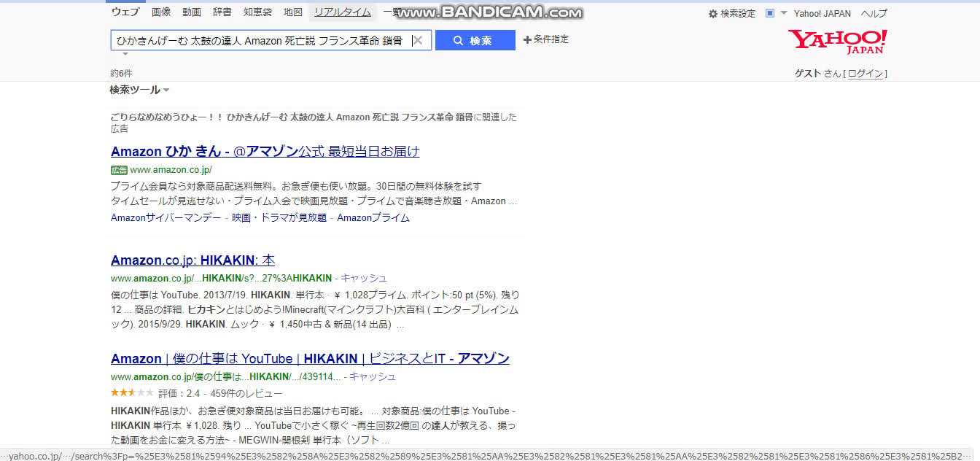Click the blue 検索 button
Screen dimensions: 980x461
475,41
